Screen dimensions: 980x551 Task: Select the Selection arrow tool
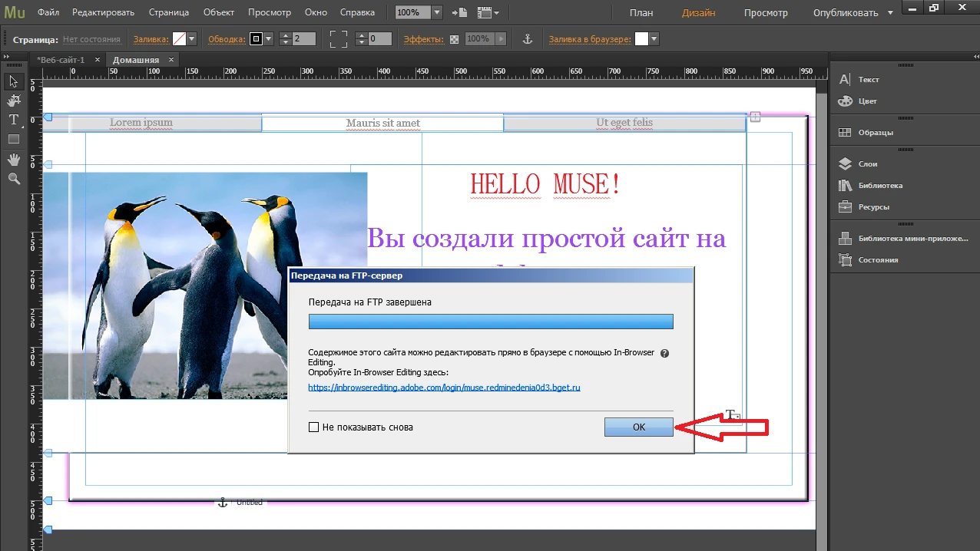tap(14, 81)
